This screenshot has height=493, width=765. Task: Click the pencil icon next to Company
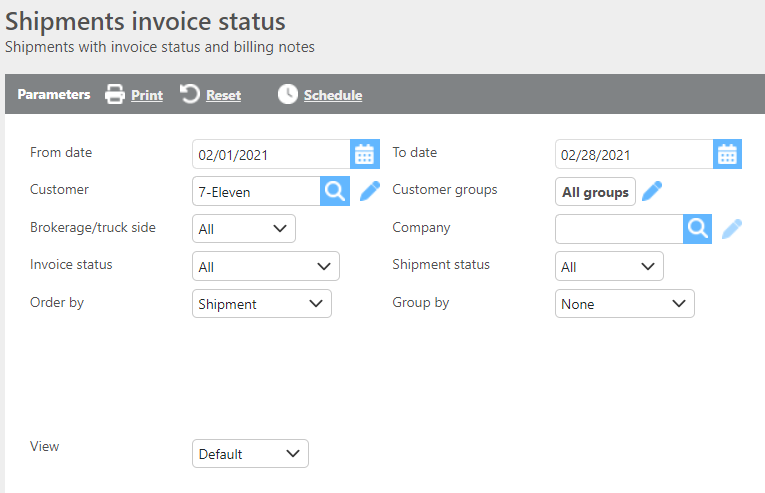[x=732, y=229]
